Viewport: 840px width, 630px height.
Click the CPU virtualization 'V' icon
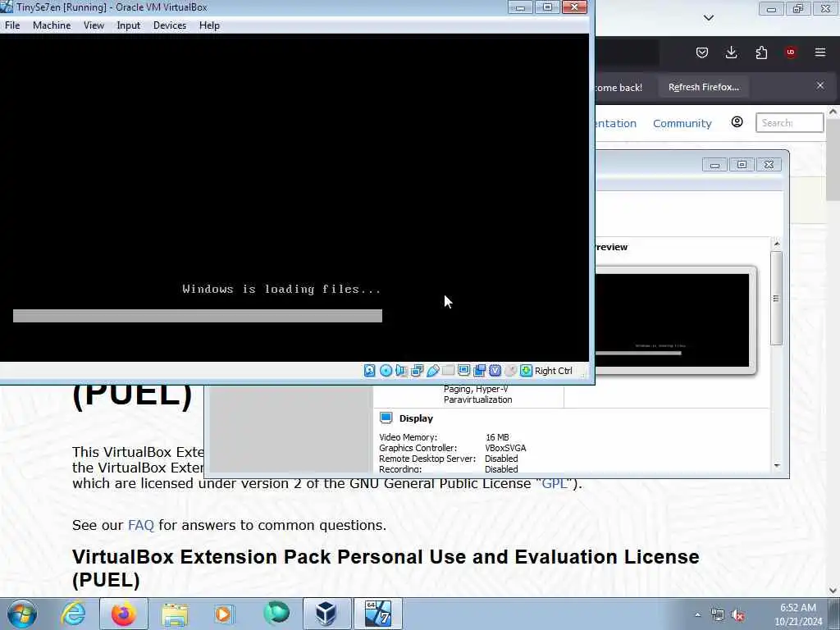coord(495,371)
